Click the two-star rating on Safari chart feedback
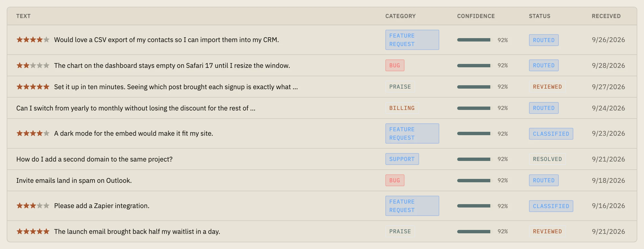Screen dimensions: 644x249 (33, 65)
